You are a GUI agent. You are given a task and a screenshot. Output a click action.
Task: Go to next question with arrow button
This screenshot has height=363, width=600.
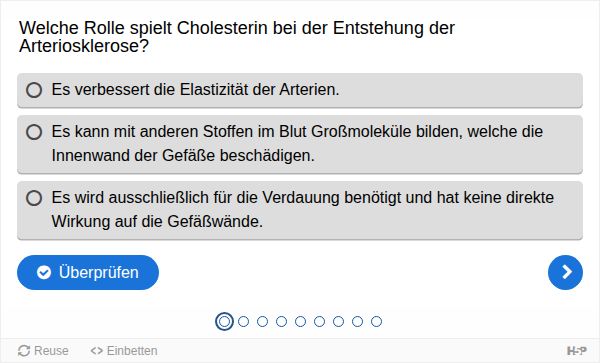[565, 272]
